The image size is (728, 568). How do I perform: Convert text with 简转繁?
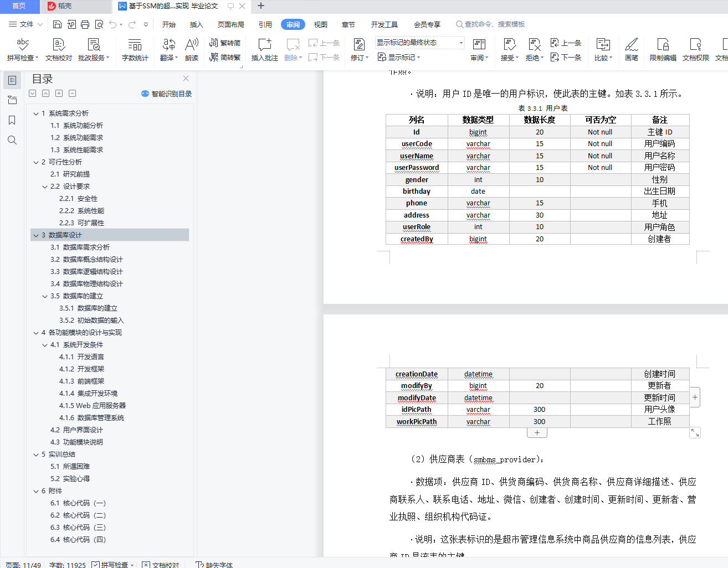225,57
